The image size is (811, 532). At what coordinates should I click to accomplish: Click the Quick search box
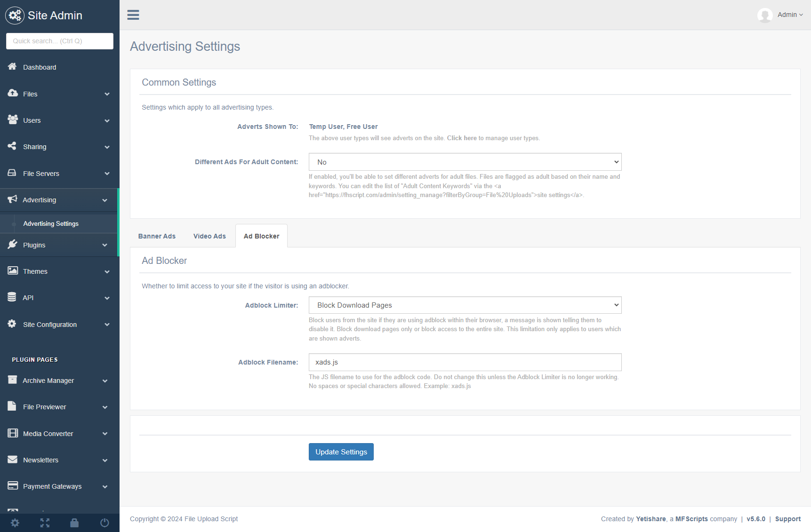point(59,41)
